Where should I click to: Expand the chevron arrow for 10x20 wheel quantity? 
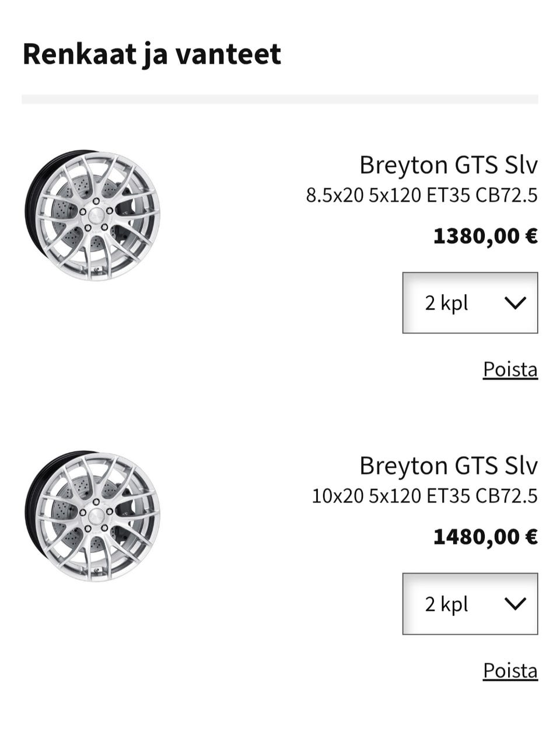coord(515,604)
